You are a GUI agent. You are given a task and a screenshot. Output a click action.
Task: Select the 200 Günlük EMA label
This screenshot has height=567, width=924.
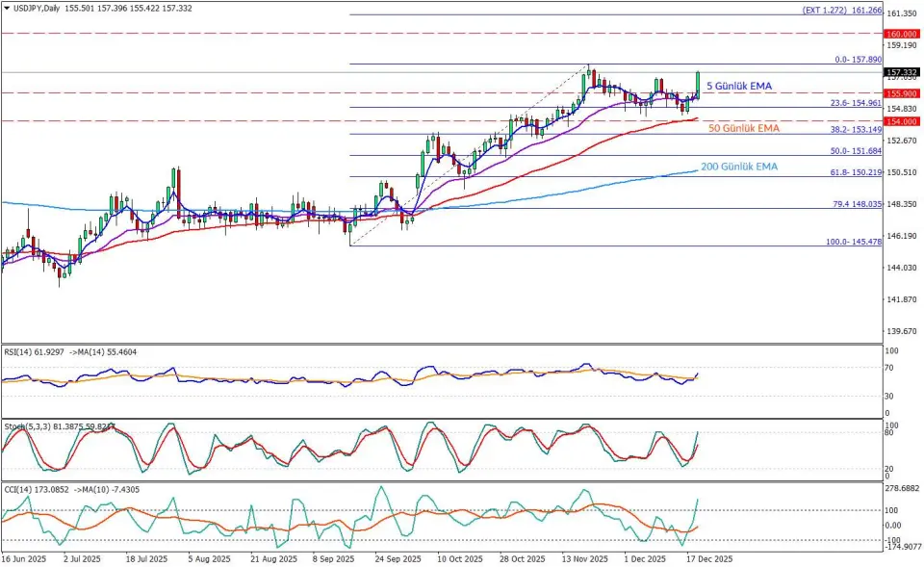[739, 167]
